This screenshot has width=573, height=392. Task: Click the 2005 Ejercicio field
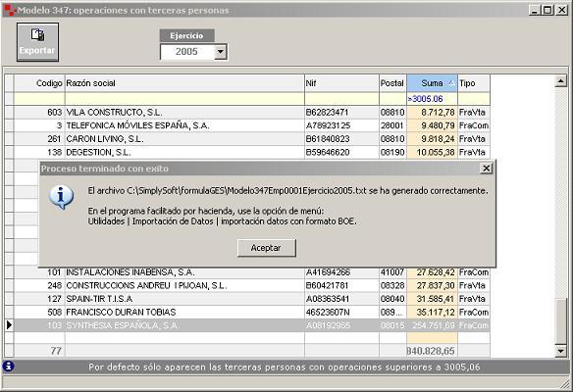pyautogui.click(x=187, y=52)
